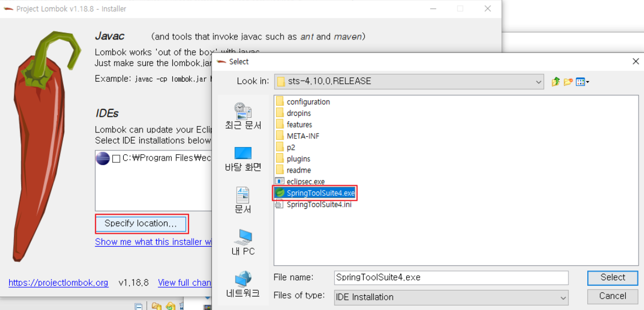The image size is (644, 310).
Task: Select the eclipsec.exe file
Action: (301, 181)
